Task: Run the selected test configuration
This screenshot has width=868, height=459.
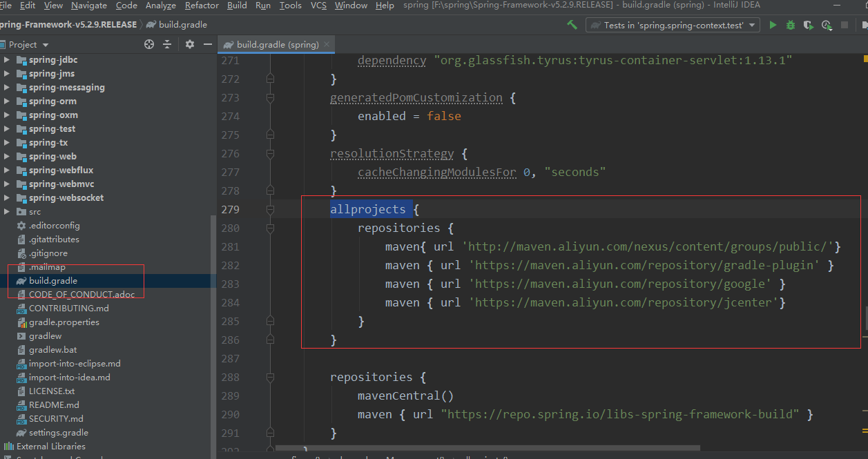Action: [773, 25]
